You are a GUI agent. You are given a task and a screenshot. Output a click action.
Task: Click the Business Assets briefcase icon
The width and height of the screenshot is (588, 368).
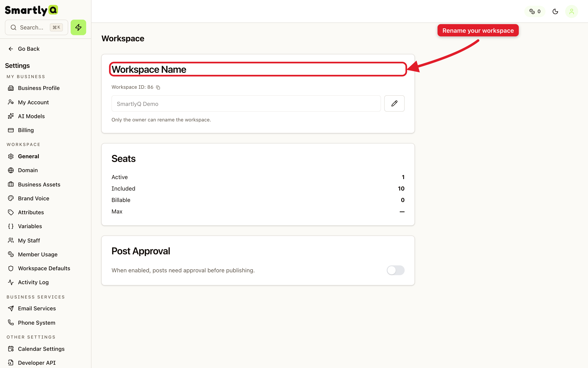[11, 184]
